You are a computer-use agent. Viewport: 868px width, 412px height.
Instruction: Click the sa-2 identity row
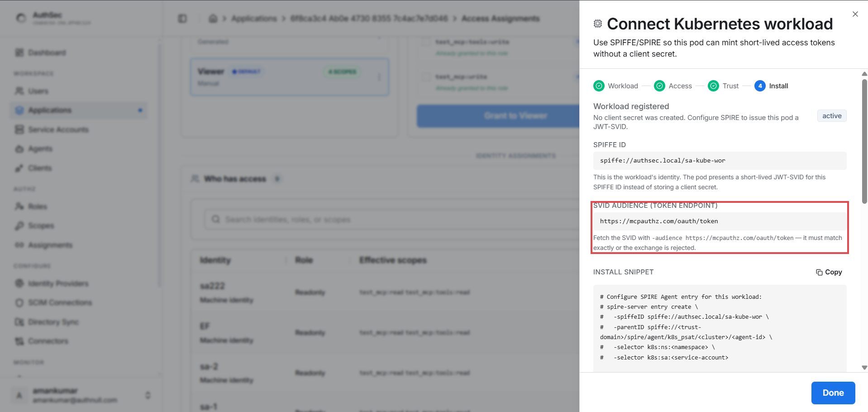(x=385, y=373)
